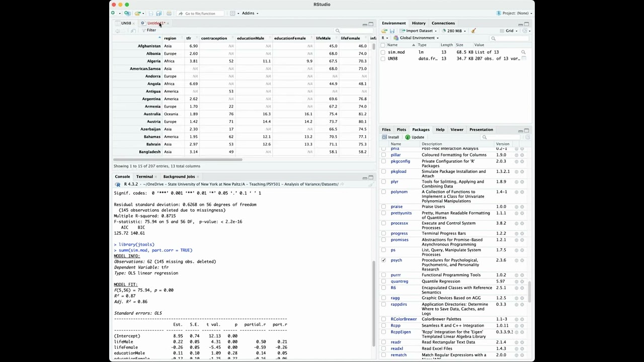Open the polynom package link
Viewport: 644px width, 362px height.
click(x=399, y=192)
